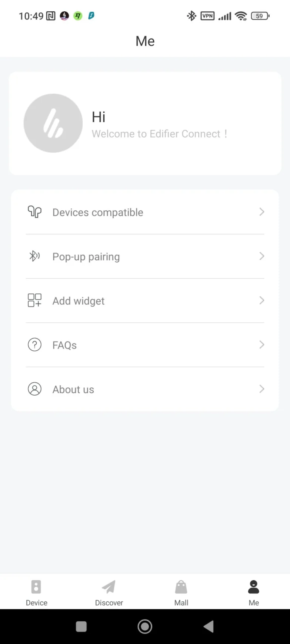Open the Pop-up pairing option
Screen dimensions: 290x644
tap(86, 257)
